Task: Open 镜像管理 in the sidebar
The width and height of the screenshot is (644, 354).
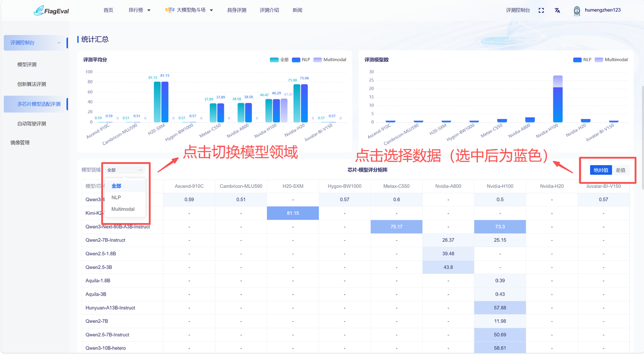Action: pos(20,143)
